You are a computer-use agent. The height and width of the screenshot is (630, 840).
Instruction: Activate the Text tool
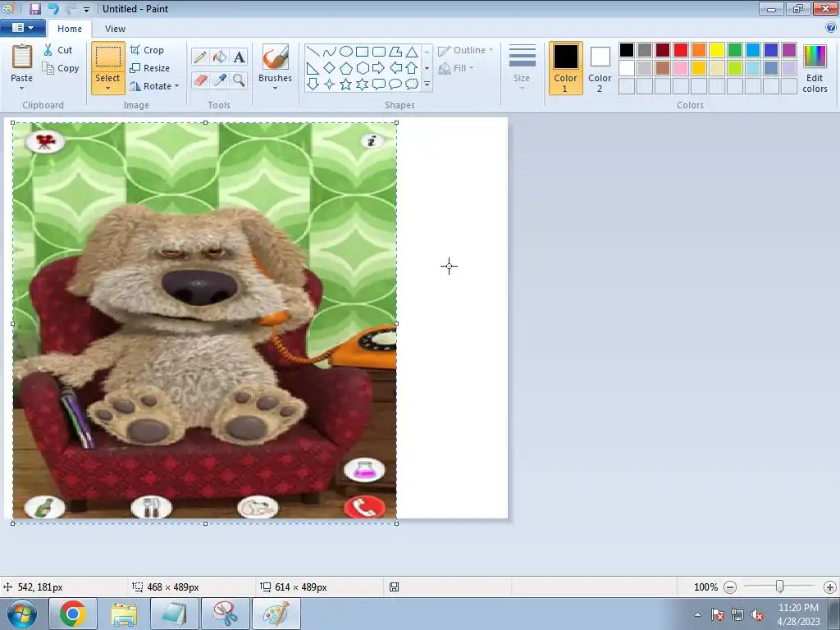pyautogui.click(x=239, y=57)
